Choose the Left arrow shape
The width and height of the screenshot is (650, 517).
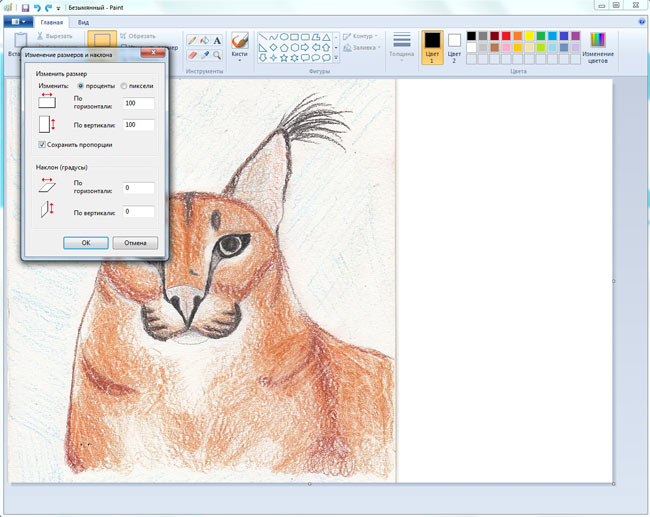[x=316, y=47]
